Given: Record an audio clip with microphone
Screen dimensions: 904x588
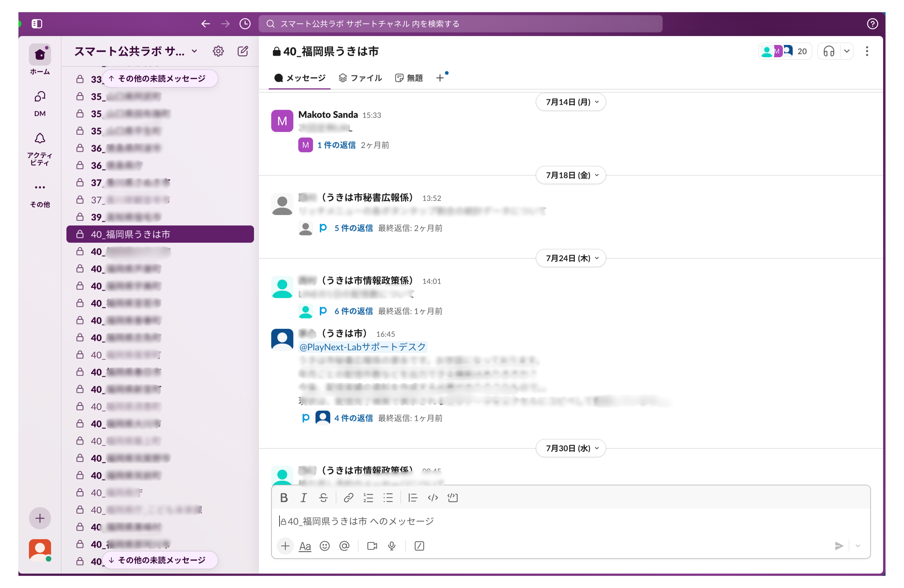Looking at the screenshot, I should click(x=392, y=546).
